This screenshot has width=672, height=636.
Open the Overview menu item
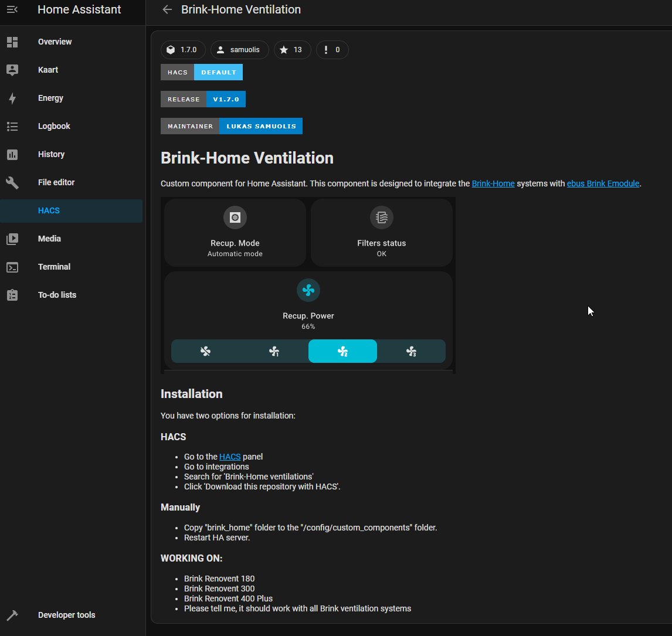71,42
